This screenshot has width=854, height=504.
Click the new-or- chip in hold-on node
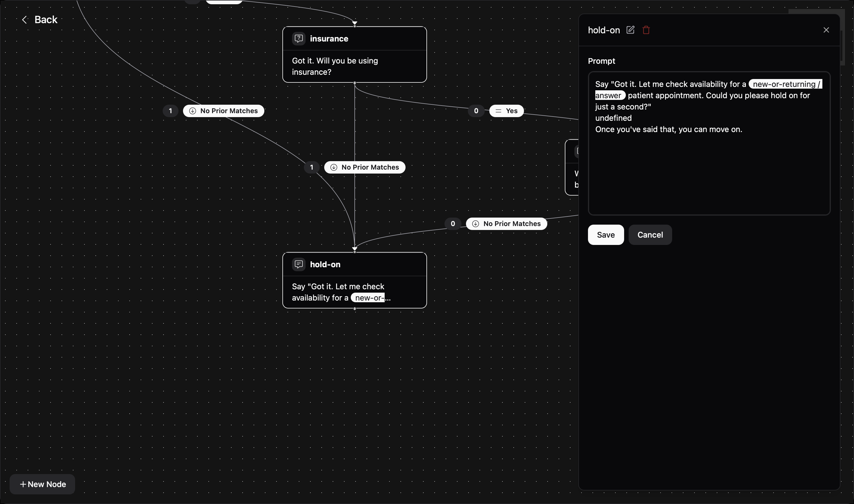(x=369, y=298)
